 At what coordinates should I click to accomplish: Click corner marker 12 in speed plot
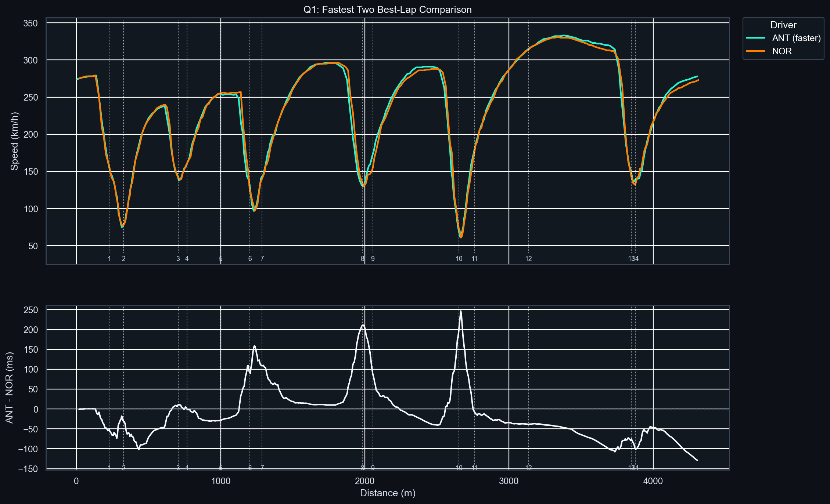click(528, 259)
